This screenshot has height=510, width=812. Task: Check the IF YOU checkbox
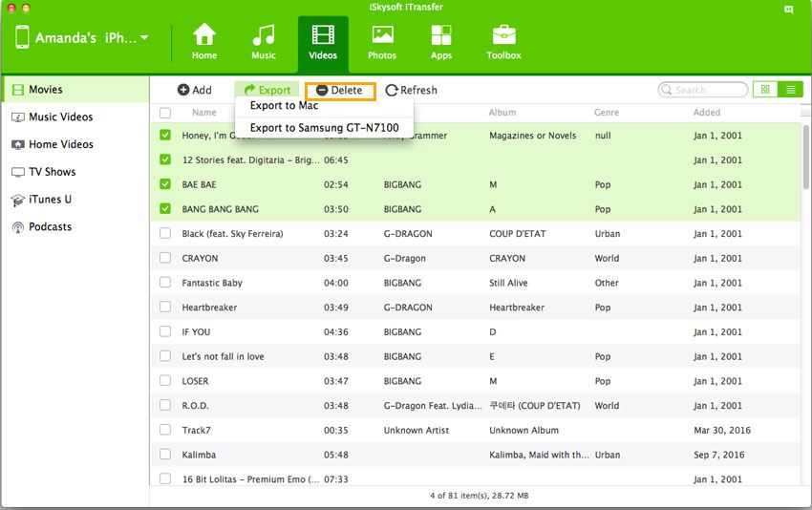[165, 331]
